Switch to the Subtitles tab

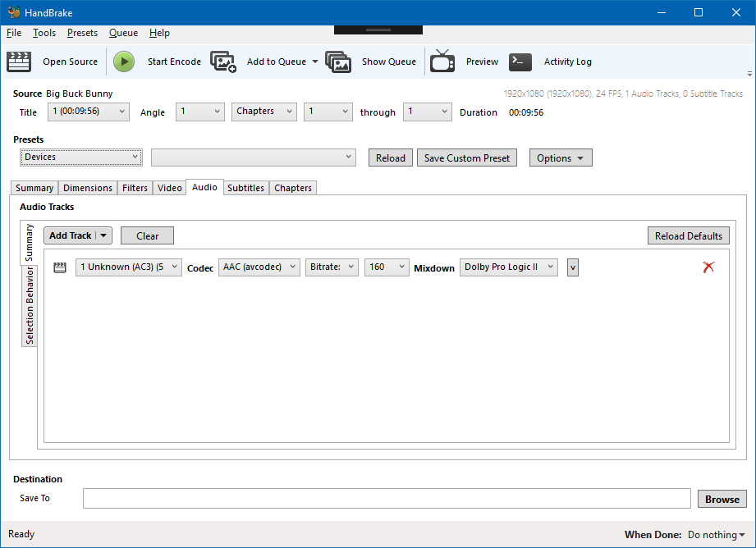tap(246, 188)
